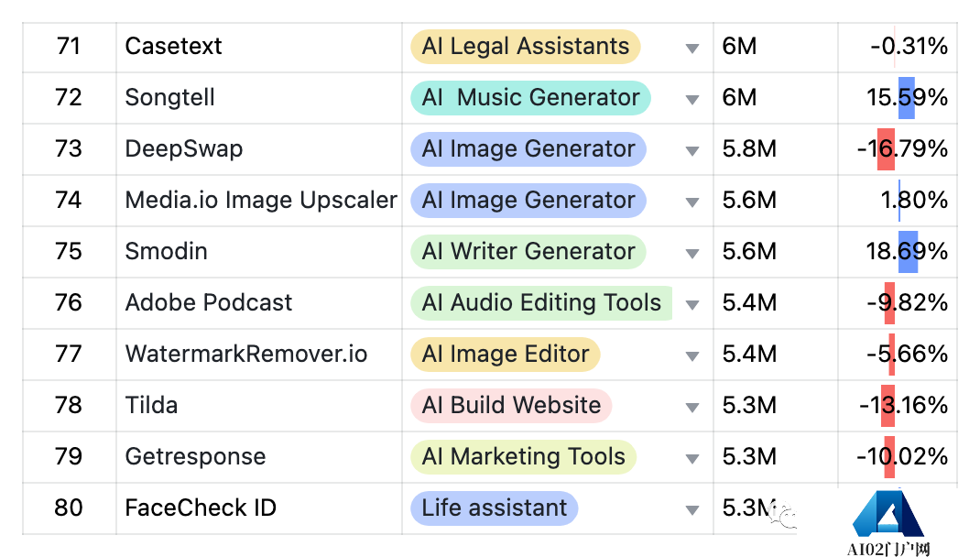
Task: Select rank number 79 cell
Action: [69, 457]
